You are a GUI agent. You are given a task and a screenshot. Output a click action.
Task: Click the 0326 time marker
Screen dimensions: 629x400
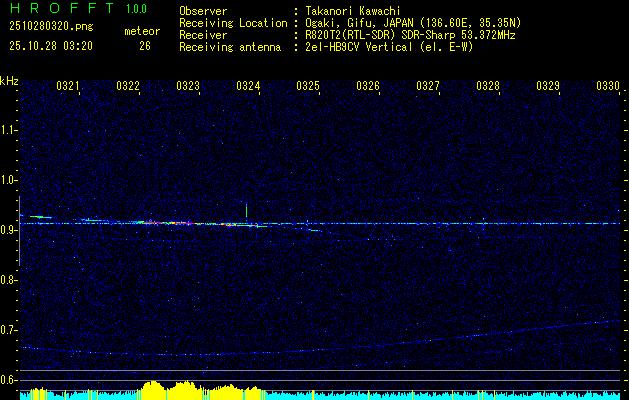pos(368,86)
